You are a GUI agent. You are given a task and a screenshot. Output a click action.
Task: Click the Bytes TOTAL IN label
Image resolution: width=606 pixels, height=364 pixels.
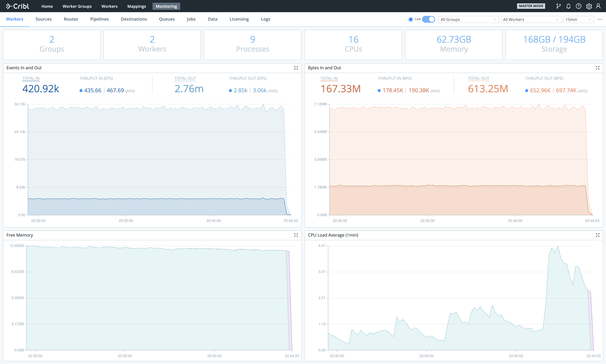pos(329,78)
